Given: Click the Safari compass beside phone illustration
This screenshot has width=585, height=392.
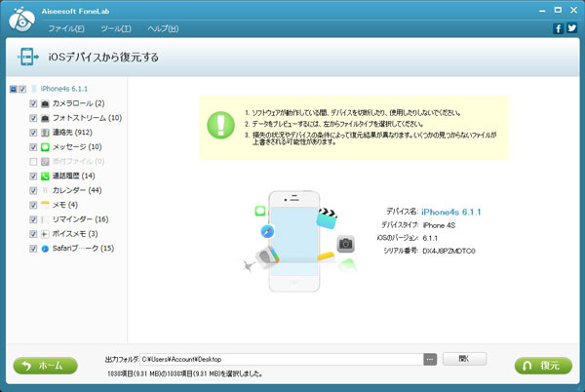Looking at the screenshot, I should point(267,231).
